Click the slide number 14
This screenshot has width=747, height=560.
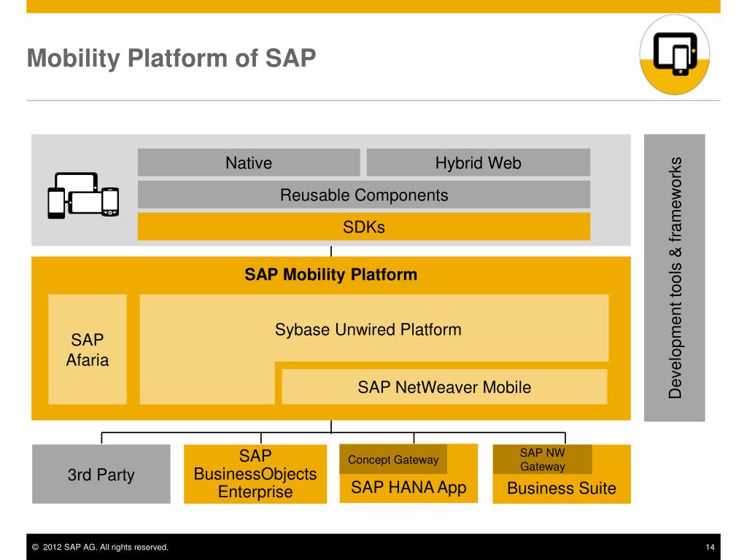(710, 547)
